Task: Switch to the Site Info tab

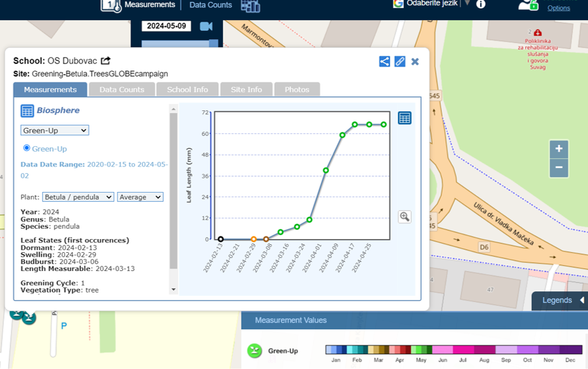Action: point(246,89)
